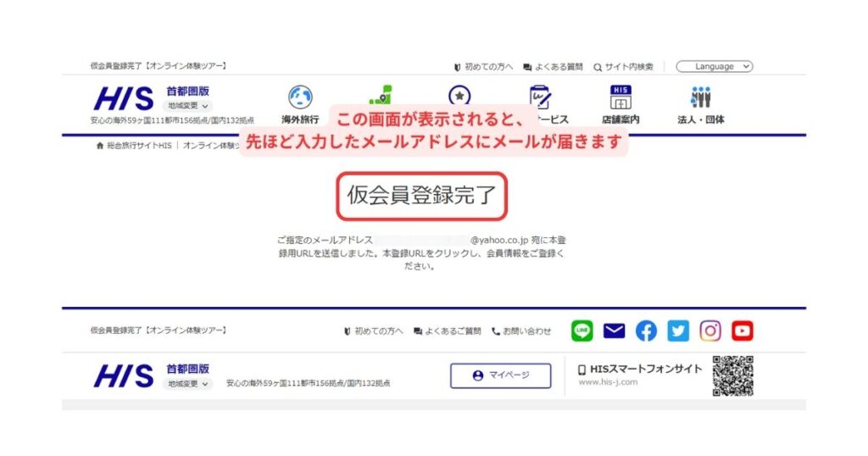Click the HIS logo in the header
The height and width of the screenshot is (456, 868).
tap(124, 99)
